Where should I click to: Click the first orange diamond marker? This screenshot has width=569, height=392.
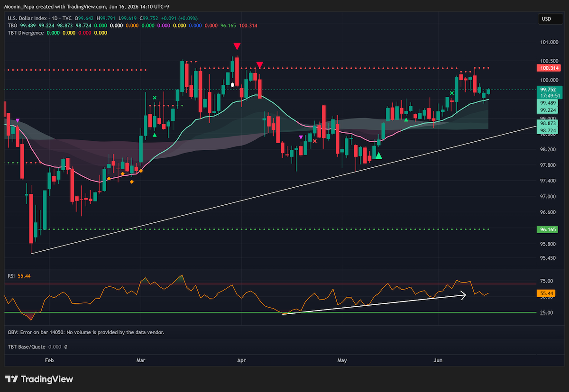point(109,178)
